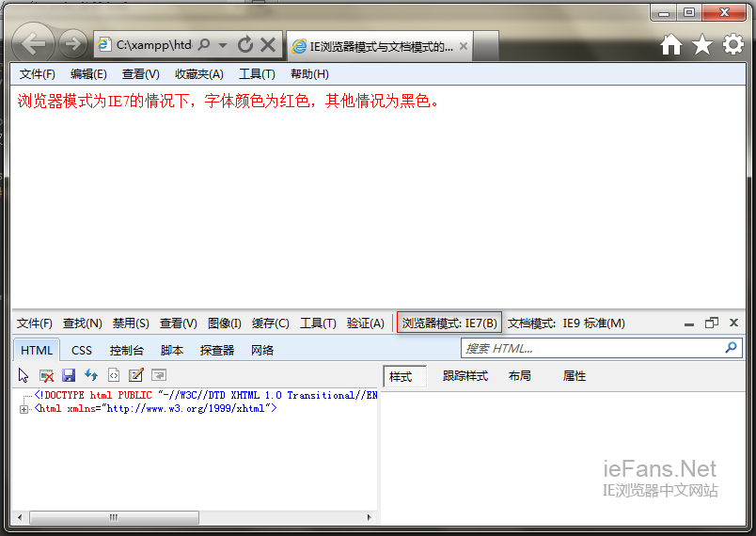Open developer tools 查找(N) menu
756x536 pixels.
[83, 323]
